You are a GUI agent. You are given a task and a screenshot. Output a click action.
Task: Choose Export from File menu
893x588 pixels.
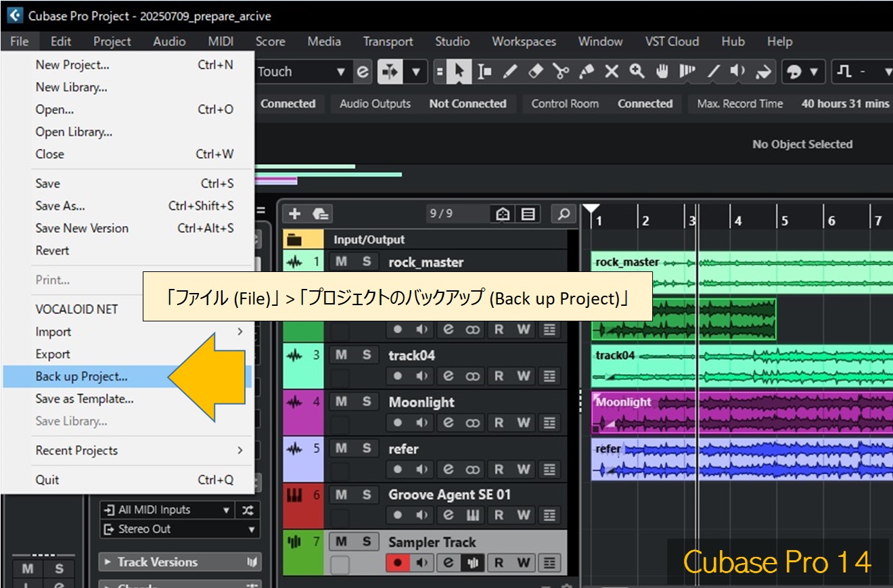pos(129,354)
